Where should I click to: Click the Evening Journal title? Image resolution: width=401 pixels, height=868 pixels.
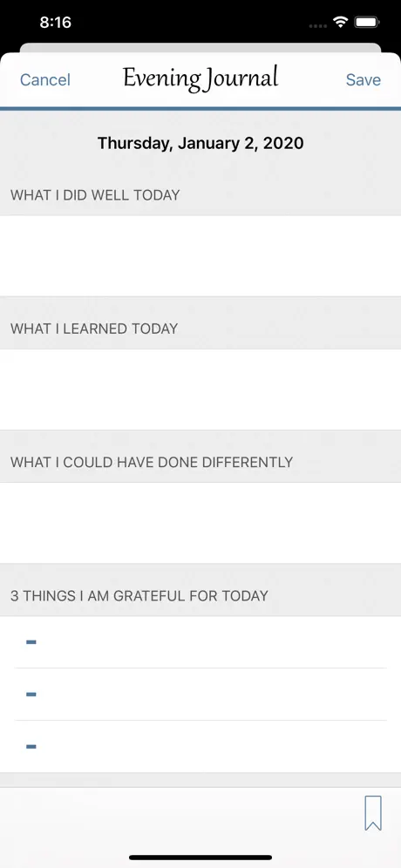pyautogui.click(x=200, y=79)
